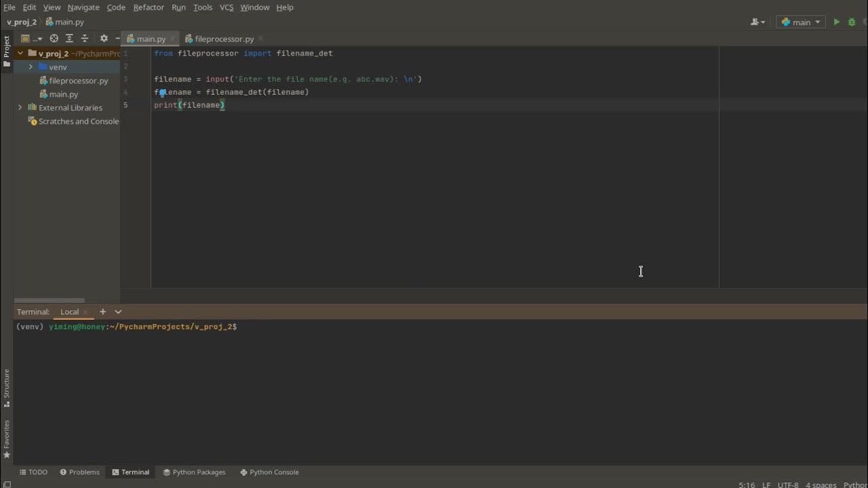Close the Local terminal tab

point(85,312)
